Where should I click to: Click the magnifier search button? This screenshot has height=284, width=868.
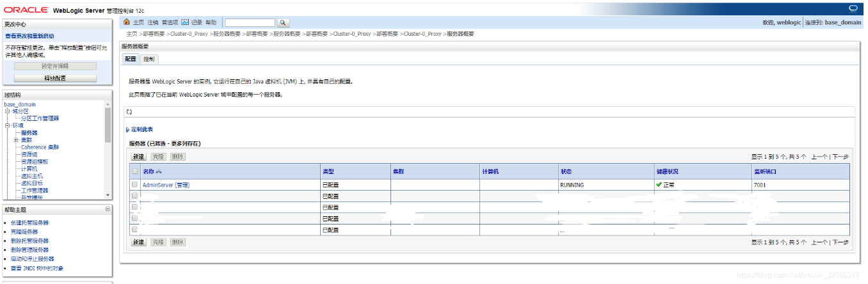click(x=284, y=22)
